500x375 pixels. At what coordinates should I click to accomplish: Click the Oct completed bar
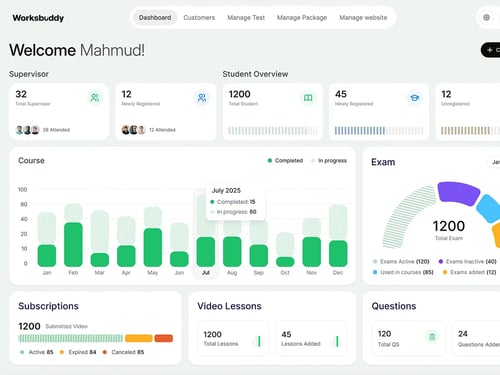[x=285, y=262]
